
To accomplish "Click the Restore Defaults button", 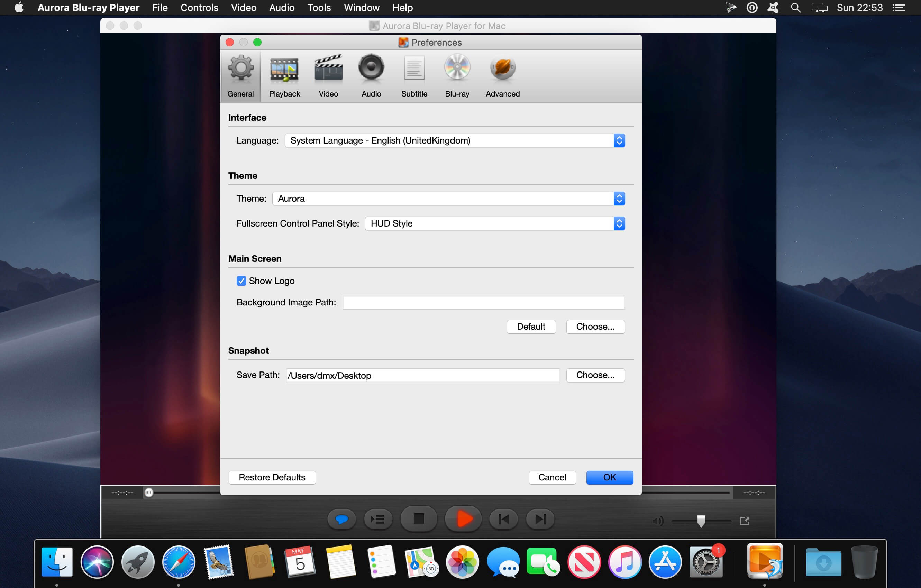I will 272,478.
